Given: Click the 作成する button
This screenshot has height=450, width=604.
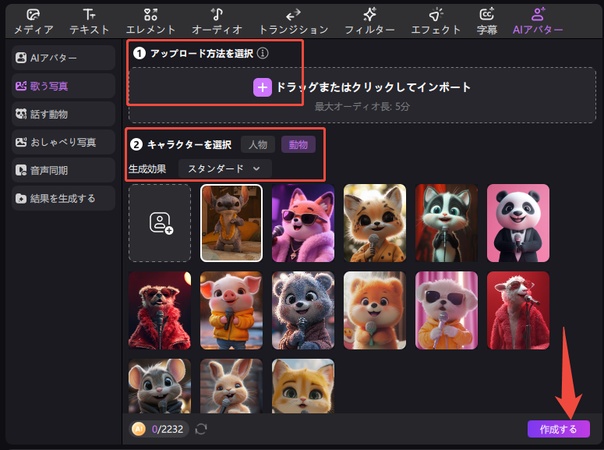Looking at the screenshot, I should (558, 429).
